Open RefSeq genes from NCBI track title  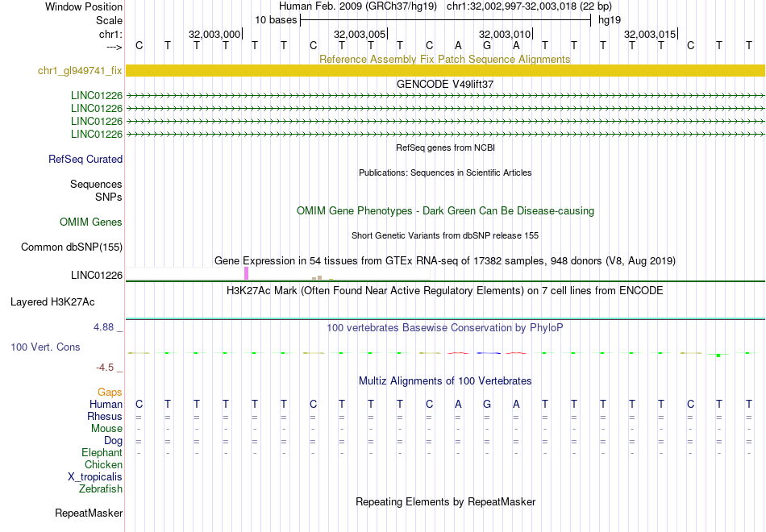(x=445, y=148)
